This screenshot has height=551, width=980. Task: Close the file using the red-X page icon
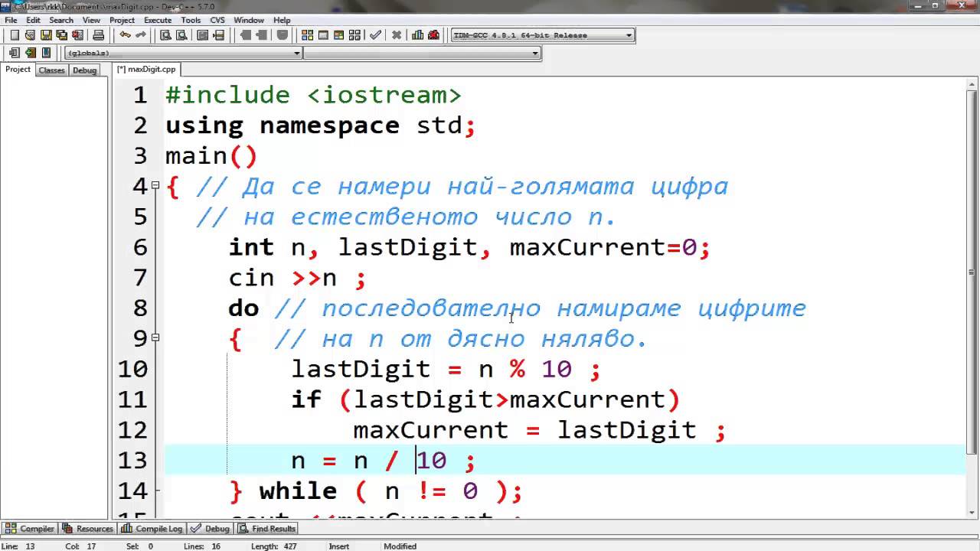coord(77,35)
